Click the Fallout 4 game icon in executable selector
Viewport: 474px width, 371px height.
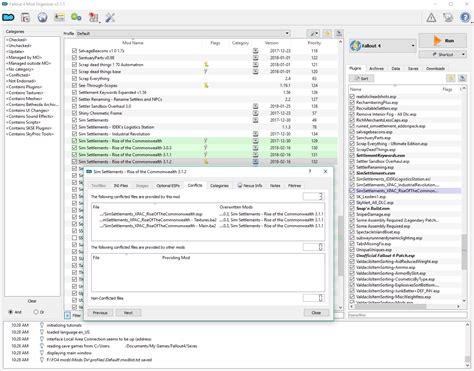[x=356, y=46]
